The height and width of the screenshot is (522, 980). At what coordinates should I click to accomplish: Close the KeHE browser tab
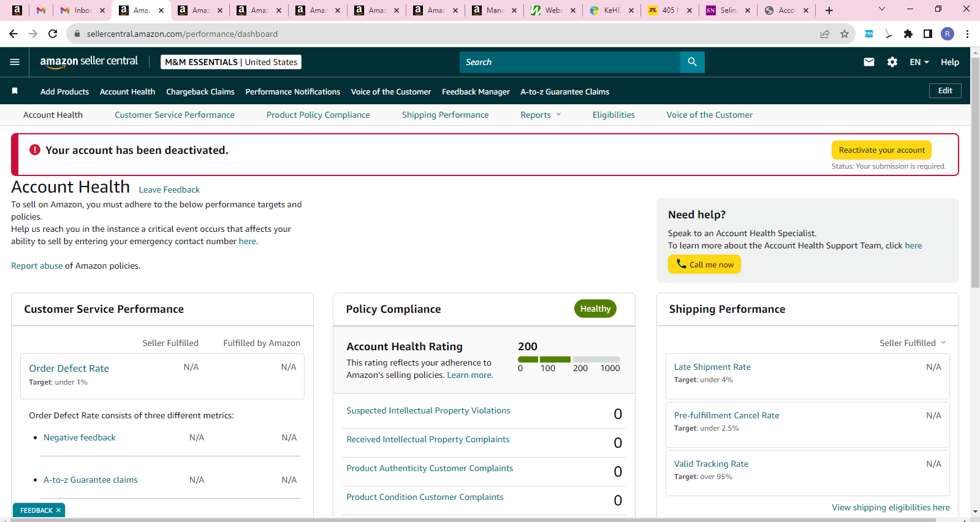coord(631,10)
